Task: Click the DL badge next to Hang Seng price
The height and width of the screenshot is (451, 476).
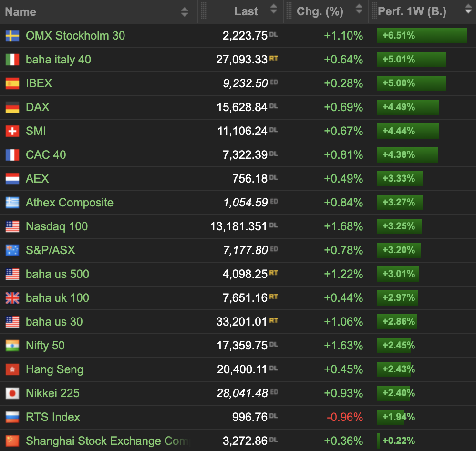Action: coord(273,368)
